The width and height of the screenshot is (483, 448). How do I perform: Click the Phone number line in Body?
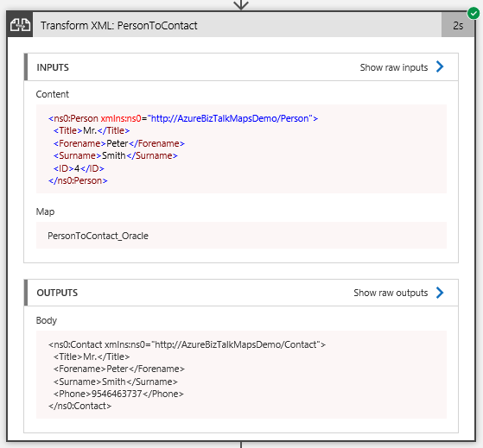(x=118, y=394)
